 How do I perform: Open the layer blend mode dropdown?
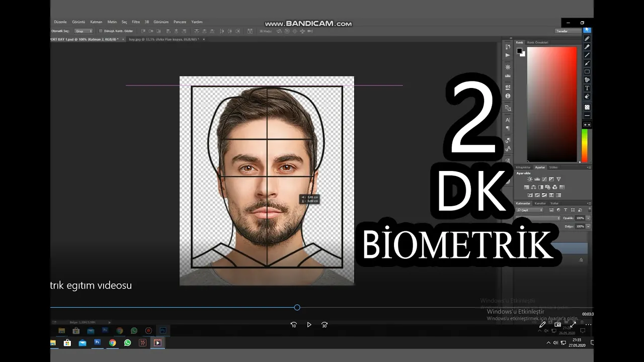[x=538, y=218]
